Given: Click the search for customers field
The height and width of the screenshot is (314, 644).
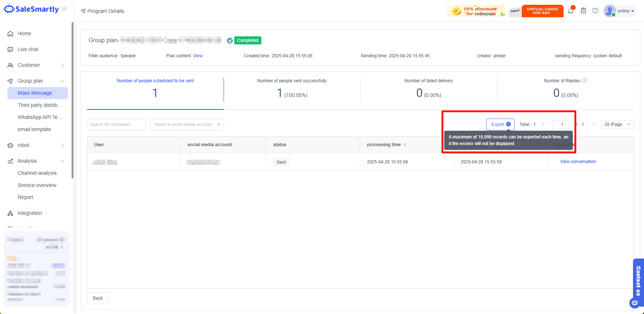Looking at the screenshot, I should [116, 124].
